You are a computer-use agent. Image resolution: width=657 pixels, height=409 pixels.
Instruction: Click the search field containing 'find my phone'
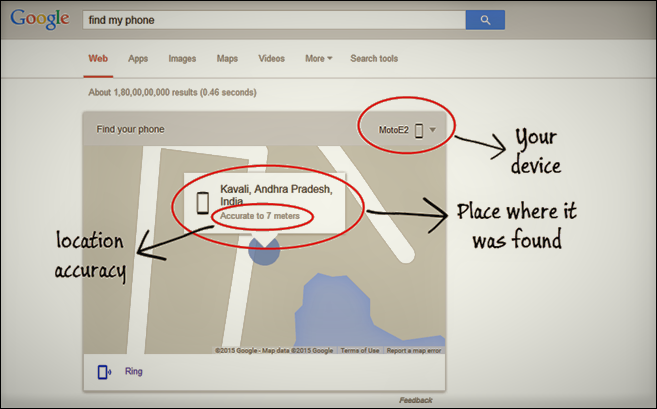(x=274, y=20)
